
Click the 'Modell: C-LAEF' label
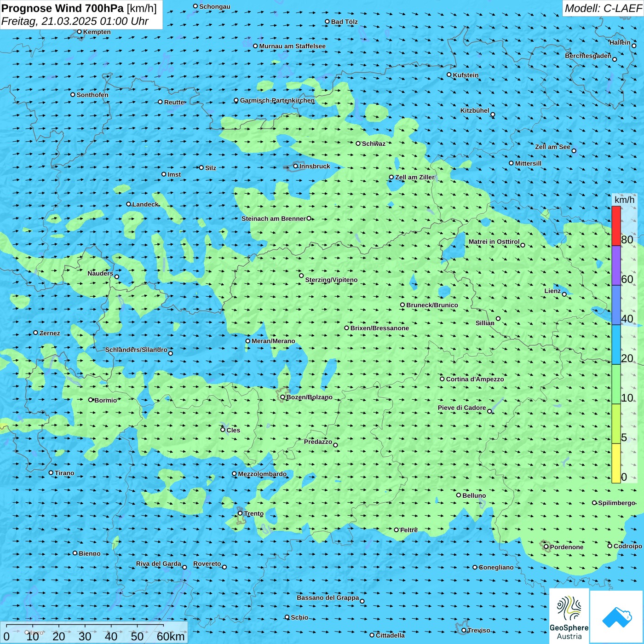[603, 8]
